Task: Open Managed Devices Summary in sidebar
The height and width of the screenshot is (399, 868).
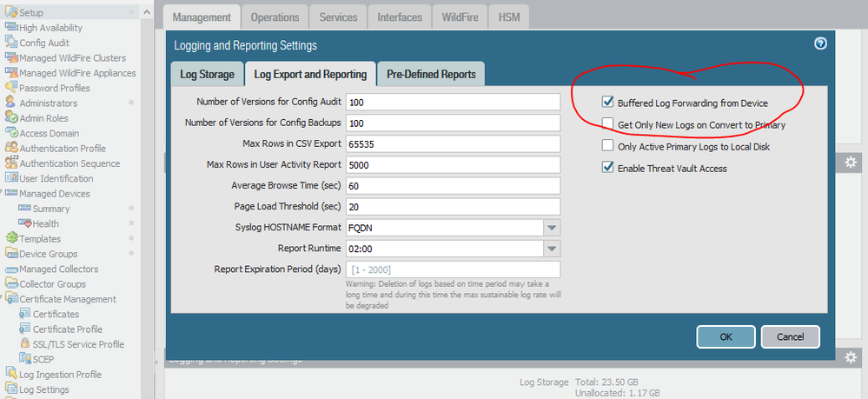Action: [51, 209]
